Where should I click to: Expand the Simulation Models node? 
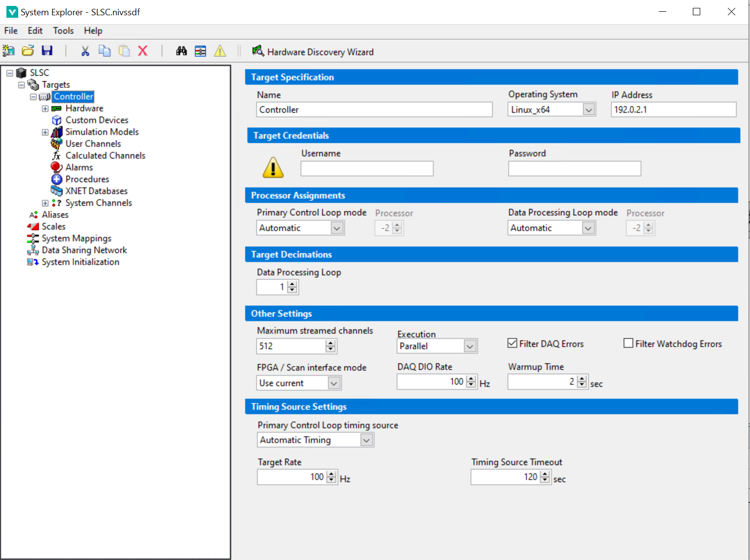tap(45, 132)
